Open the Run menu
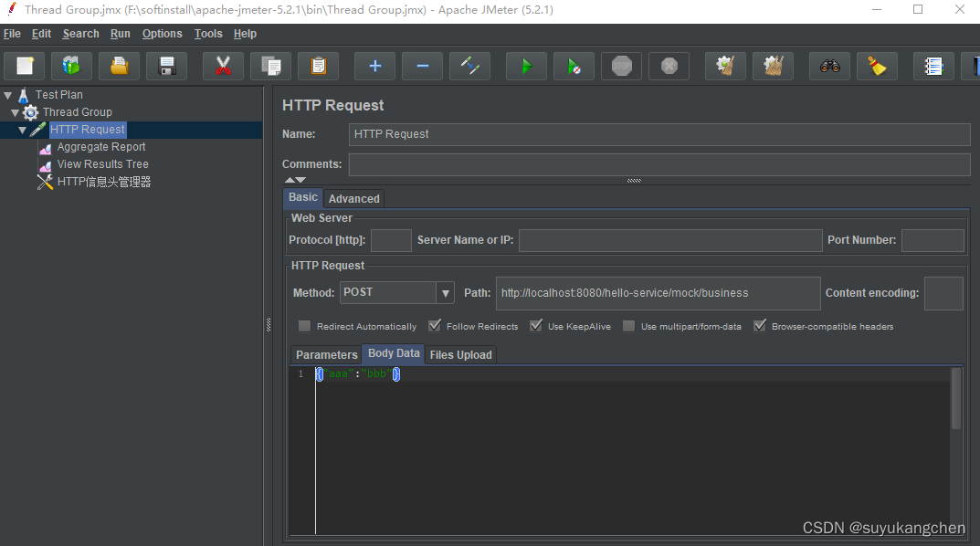Screen dimensions: 980x546 click(120, 34)
